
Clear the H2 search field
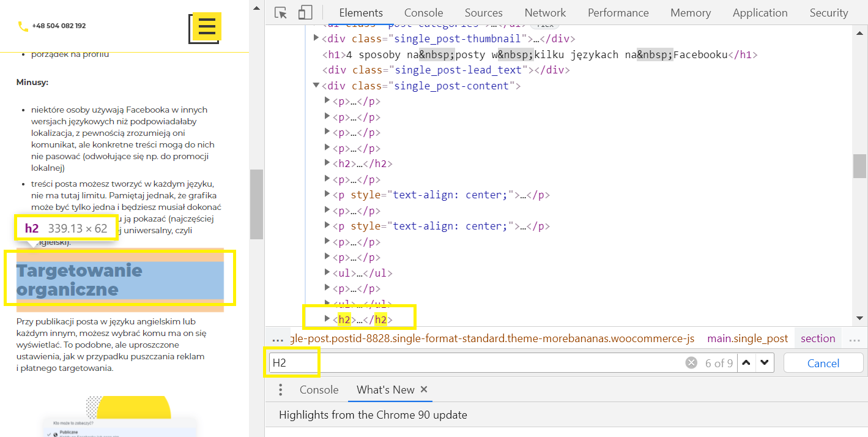click(691, 363)
